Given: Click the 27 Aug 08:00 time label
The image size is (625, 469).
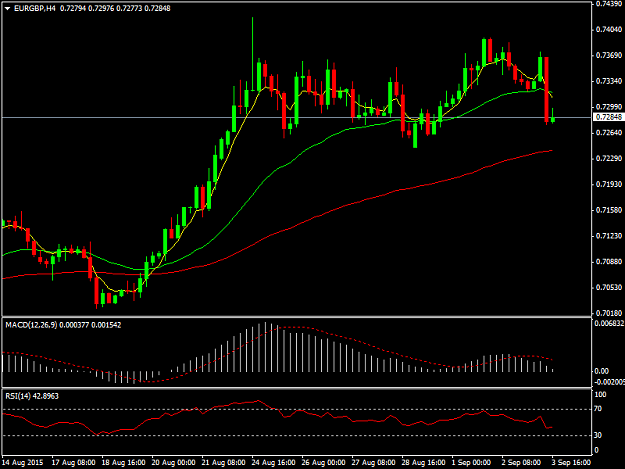Looking at the screenshot, I should tap(373, 463).
